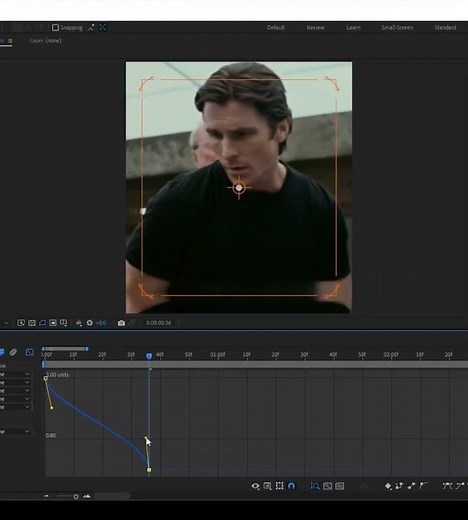Enable the Snapping checkbox
The height and width of the screenshot is (520, 468).
(55, 28)
